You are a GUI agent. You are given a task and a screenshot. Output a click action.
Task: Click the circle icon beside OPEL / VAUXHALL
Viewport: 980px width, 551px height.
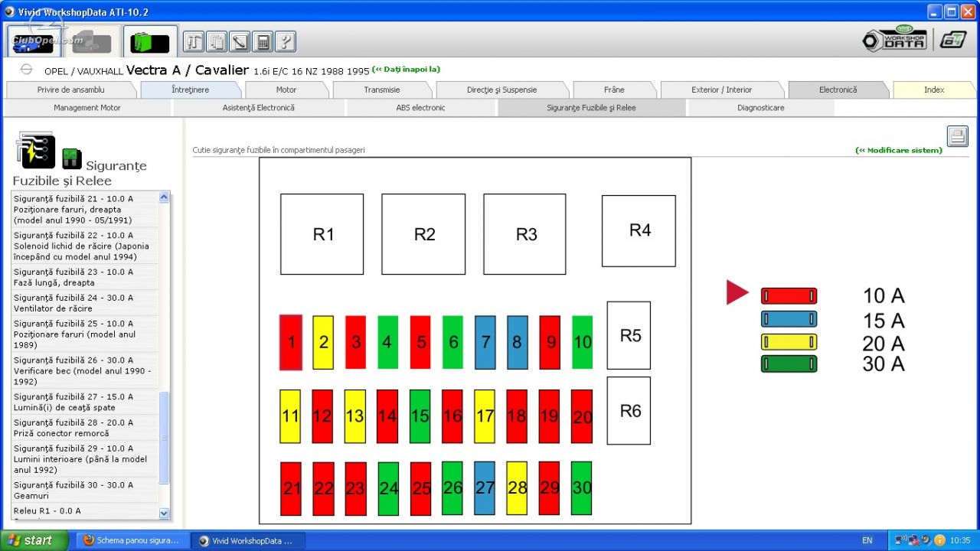coord(27,70)
